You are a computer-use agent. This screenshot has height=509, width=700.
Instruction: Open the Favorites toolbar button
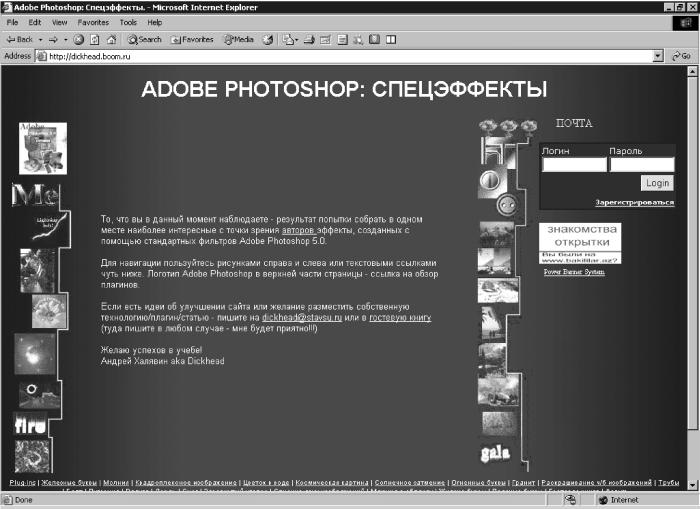[192, 40]
